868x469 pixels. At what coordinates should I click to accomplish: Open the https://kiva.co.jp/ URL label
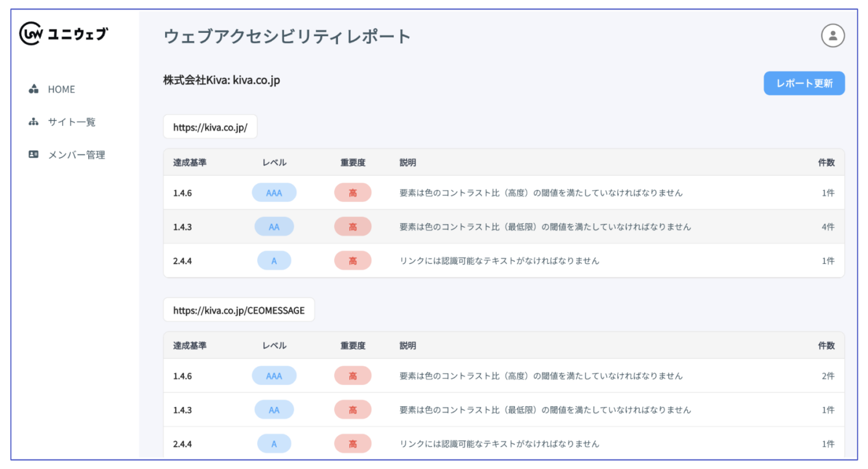point(210,127)
